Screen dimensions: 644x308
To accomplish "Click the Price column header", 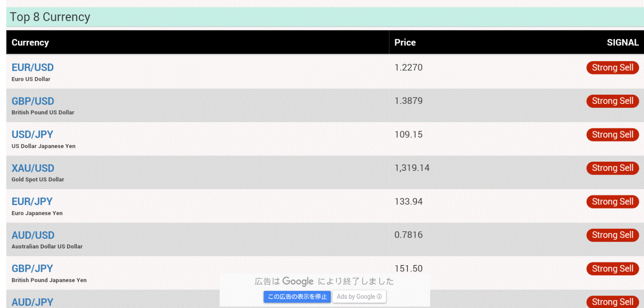I will click(x=405, y=43).
